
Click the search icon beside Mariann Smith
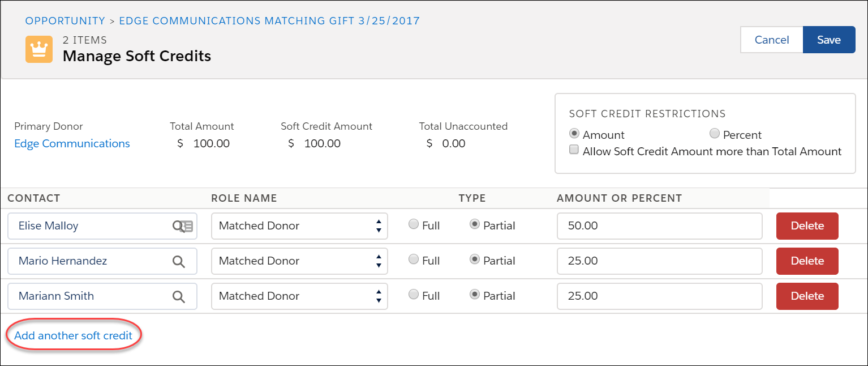tap(179, 296)
